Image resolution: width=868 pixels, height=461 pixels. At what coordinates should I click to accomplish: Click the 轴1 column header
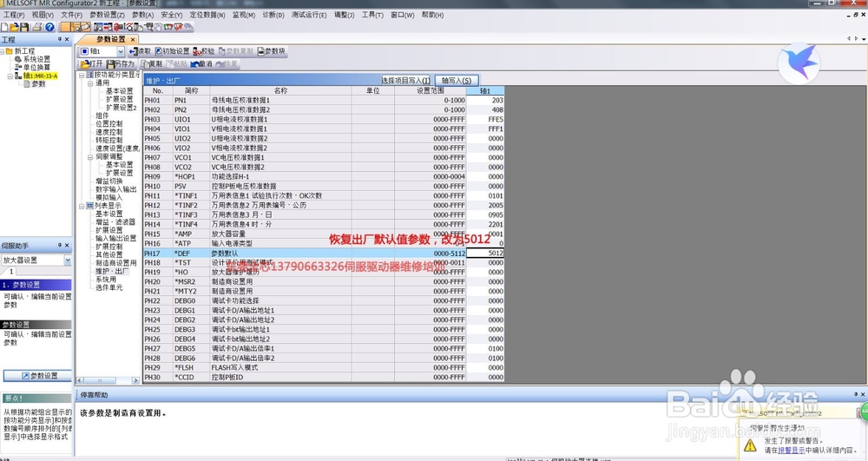(x=485, y=91)
